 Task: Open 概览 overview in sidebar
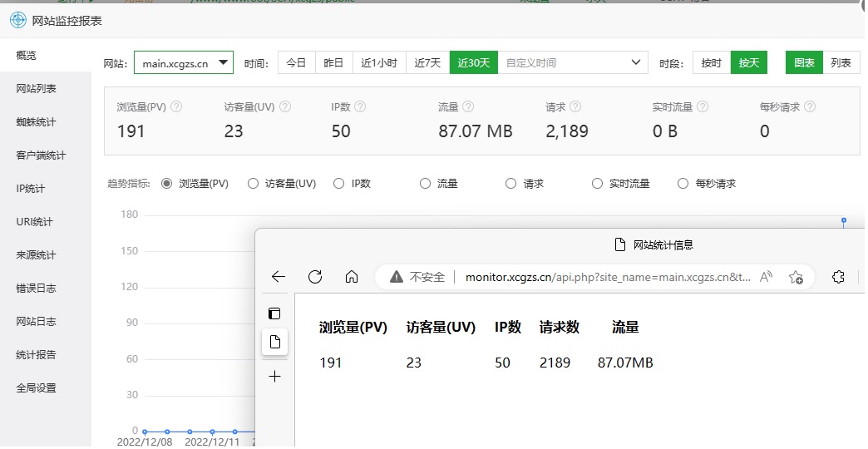pos(46,55)
